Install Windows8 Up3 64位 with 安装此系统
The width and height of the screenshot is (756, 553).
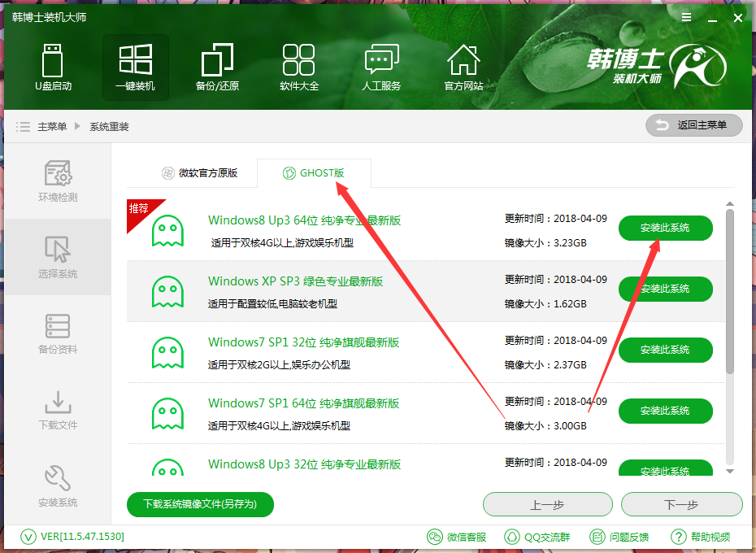point(665,228)
